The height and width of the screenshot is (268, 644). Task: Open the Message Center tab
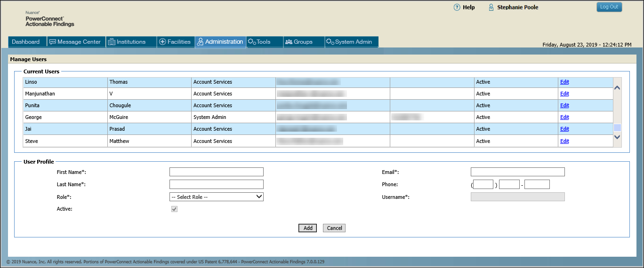coord(76,42)
